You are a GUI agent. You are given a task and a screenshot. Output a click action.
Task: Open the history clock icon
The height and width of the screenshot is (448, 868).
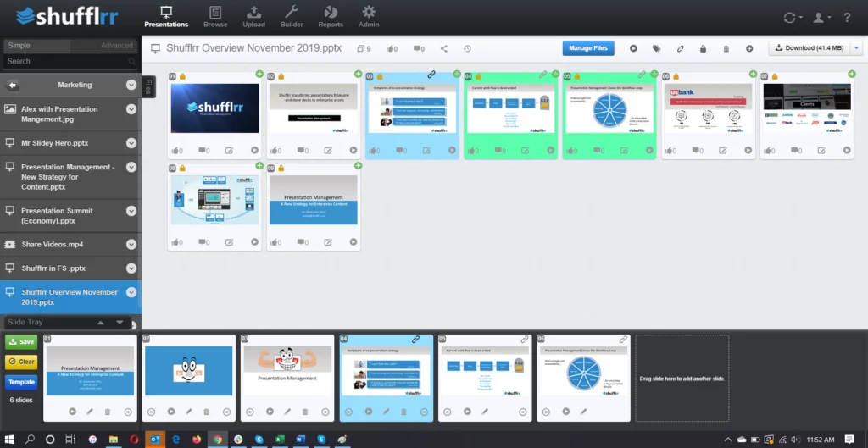coord(467,48)
